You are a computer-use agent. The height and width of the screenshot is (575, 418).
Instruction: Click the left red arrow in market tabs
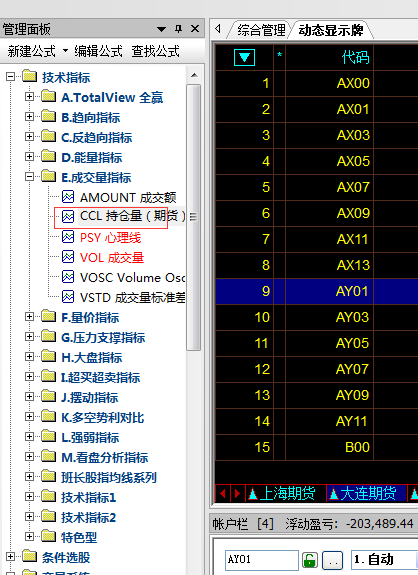click(223, 493)
